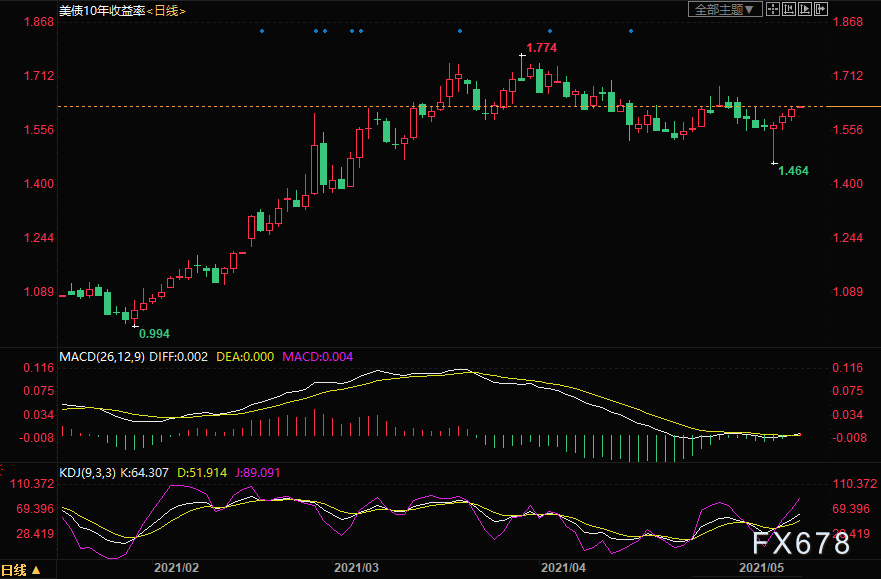The image size is (881, 579).
Task: Click the first blue event dot at chart top
Action: click(262, 31)
